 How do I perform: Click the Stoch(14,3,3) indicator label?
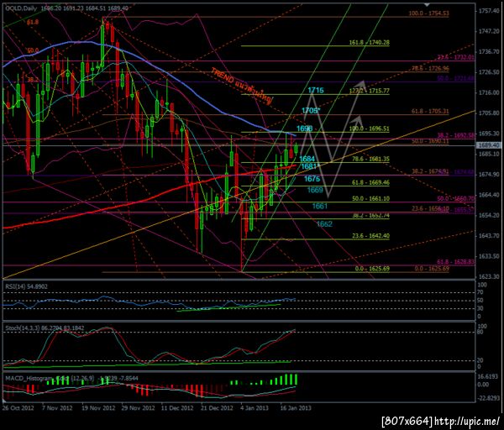[45, 328]
